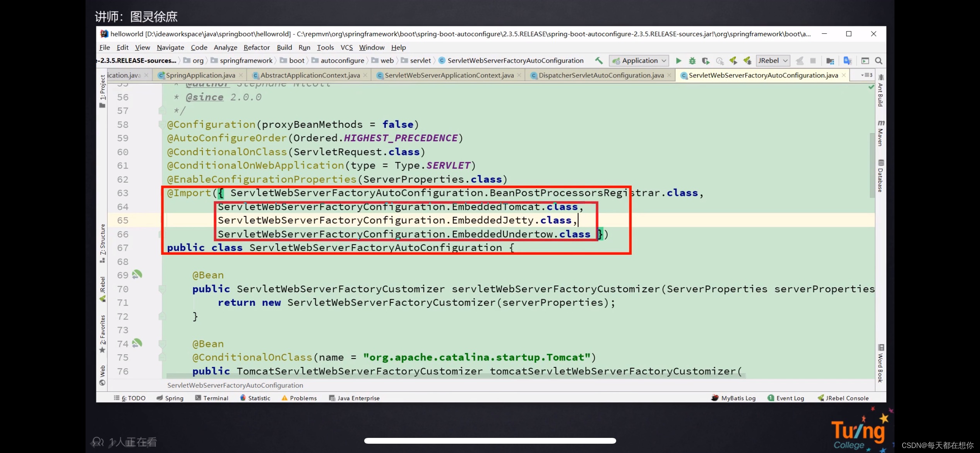The image size is (980, 453).
Task: Click the Build project hammer icon
Action: (x=599, y=60)
